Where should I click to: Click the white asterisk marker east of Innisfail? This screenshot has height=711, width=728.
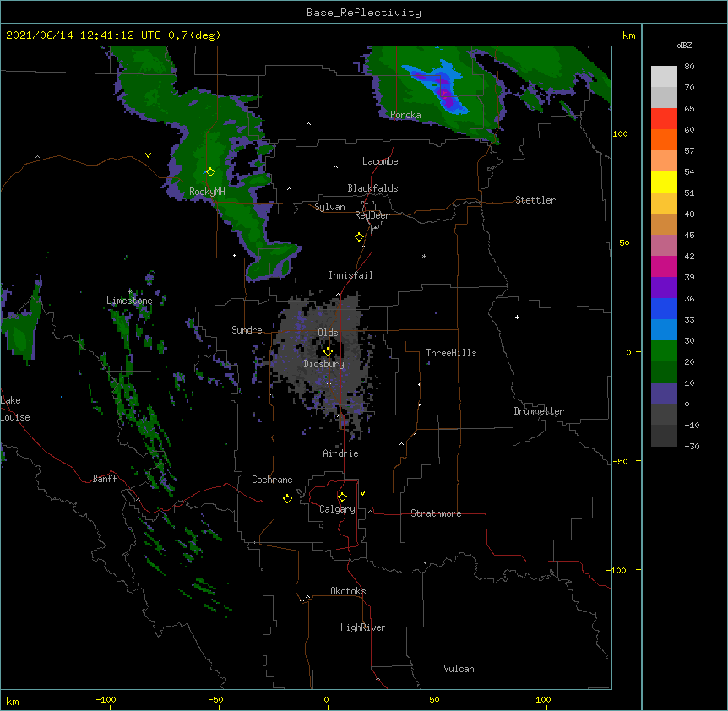tap(424, 257)
